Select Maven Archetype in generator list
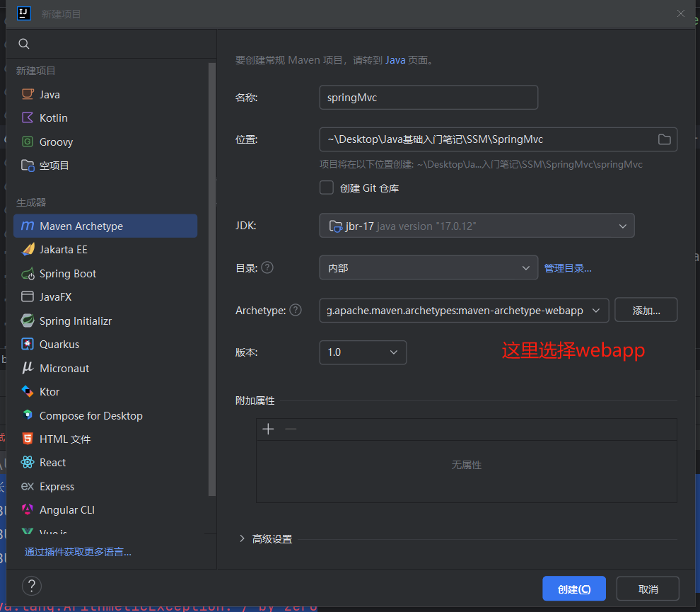 click(x=81, y=226)
